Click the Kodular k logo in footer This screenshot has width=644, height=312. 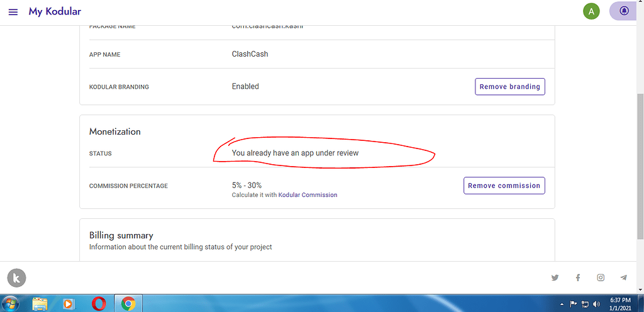tap(16, 278)
